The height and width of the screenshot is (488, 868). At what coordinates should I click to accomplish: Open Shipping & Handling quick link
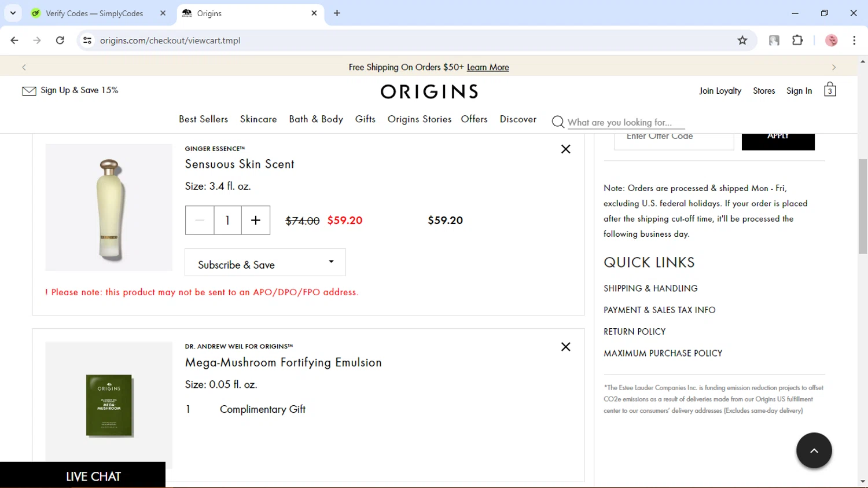click(650, 288)
